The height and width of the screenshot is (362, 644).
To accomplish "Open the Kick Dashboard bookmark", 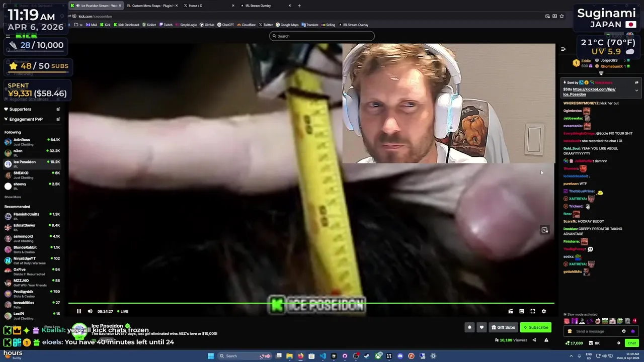I will click(126, 25).
